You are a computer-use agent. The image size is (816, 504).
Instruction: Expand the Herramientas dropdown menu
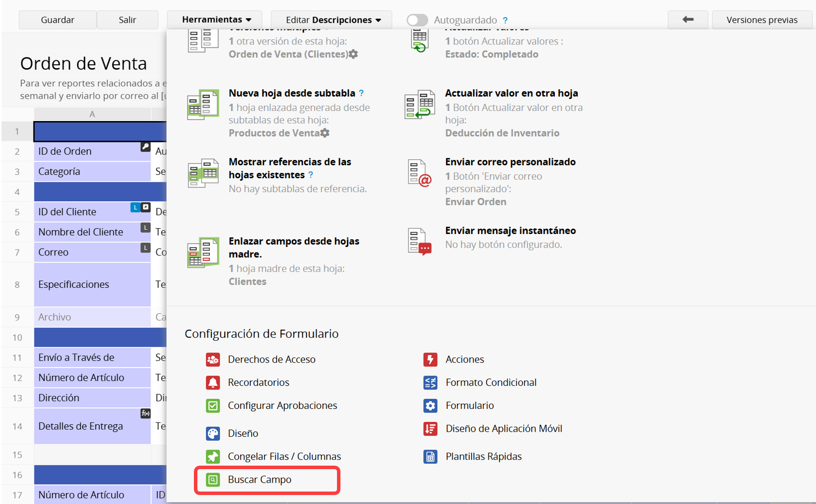click(x=216, y=20)
